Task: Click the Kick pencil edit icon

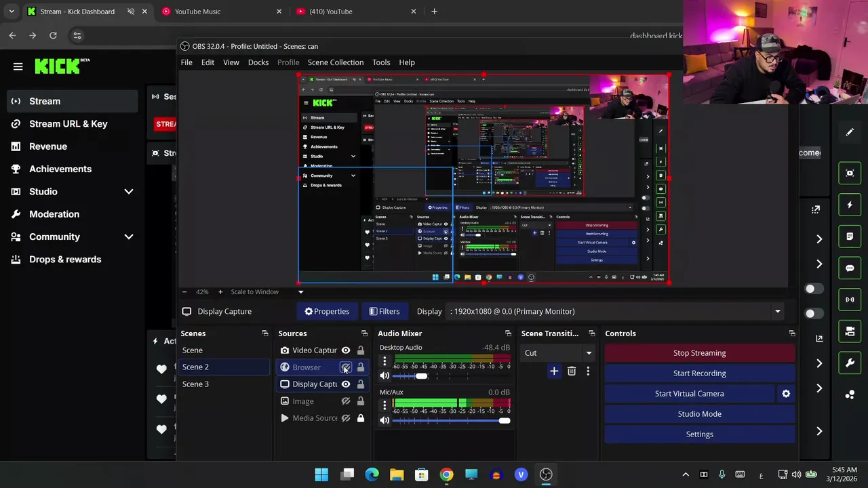Action: 850,132
